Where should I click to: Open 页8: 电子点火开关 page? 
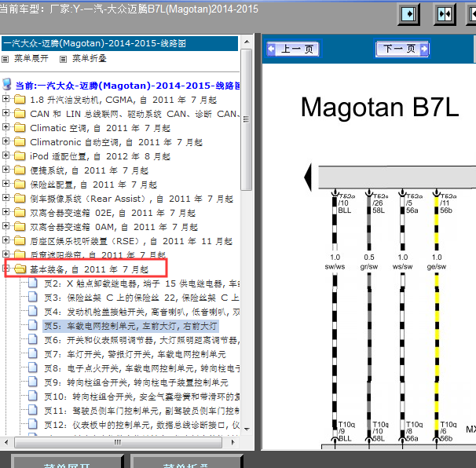141,368
